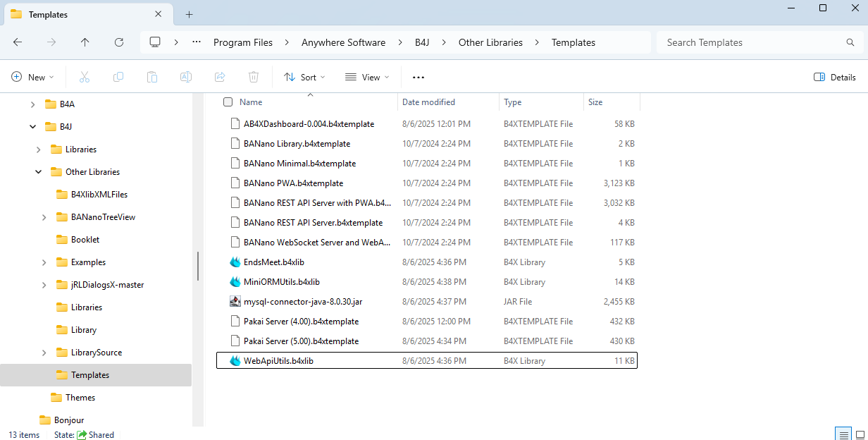Image resolution: width=868 pixels, height=440 pixels.
Task: Collapse the B4J folder in tree
Action: click(32, 127)
